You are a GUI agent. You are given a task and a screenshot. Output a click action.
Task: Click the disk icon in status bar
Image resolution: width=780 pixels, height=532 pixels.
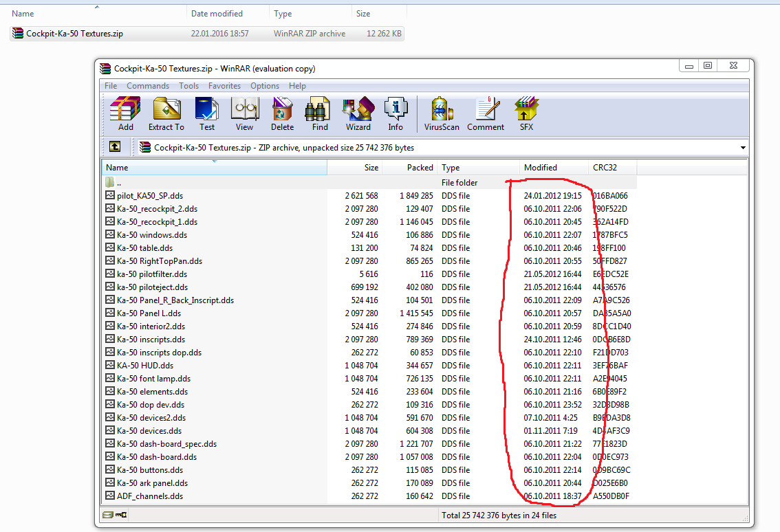click(x=108, y=515)
